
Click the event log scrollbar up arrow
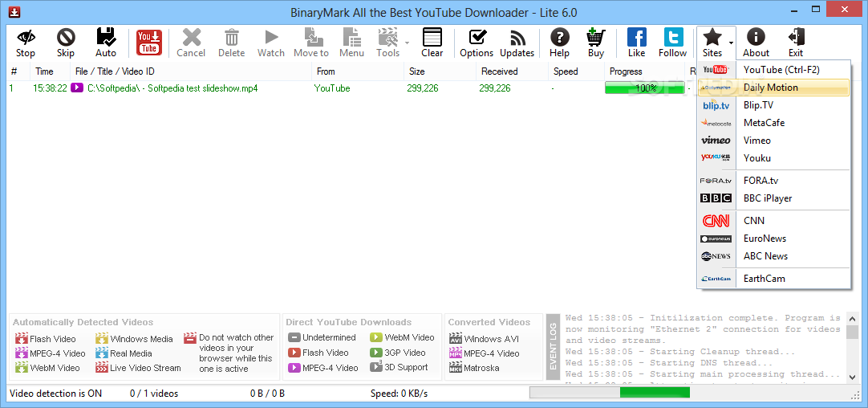pyautogui.click(x=853, y=319)
